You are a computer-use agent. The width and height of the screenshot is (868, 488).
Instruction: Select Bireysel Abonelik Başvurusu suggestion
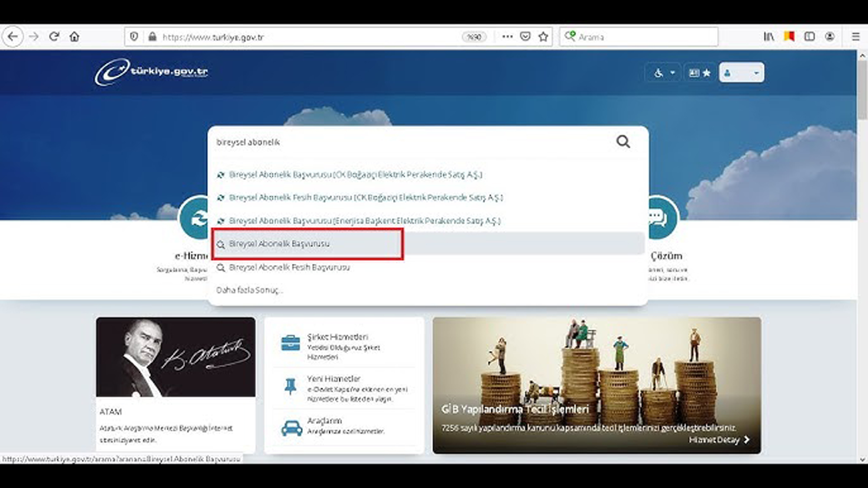279,244
